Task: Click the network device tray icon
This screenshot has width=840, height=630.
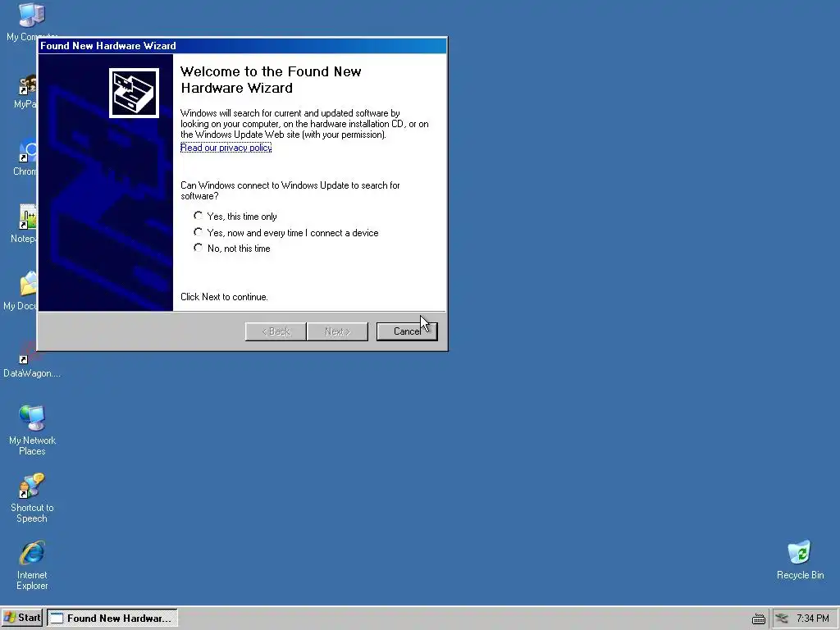Action: tap(782, 619)
